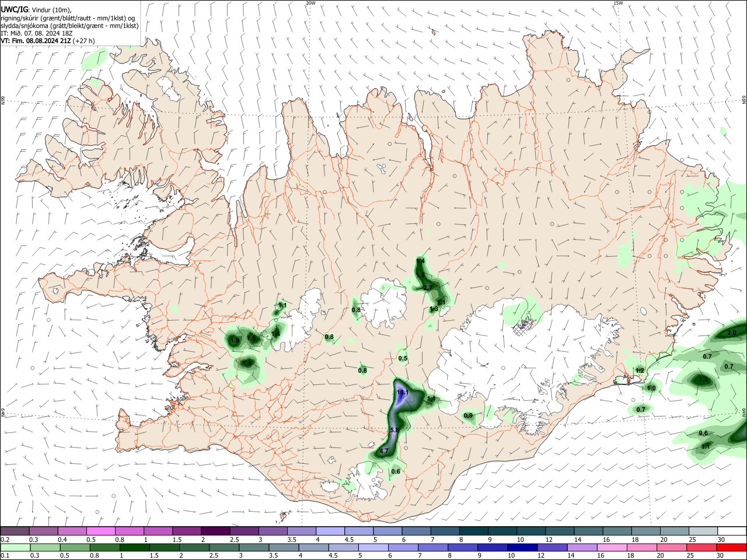Click the hatched purple marker on the large glacier

[x=524, y=327]
